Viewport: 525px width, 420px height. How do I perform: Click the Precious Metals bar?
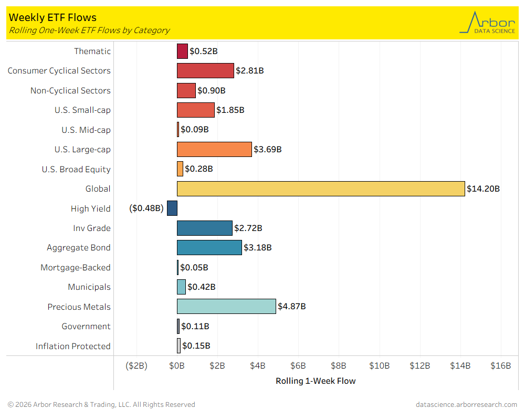226,307
